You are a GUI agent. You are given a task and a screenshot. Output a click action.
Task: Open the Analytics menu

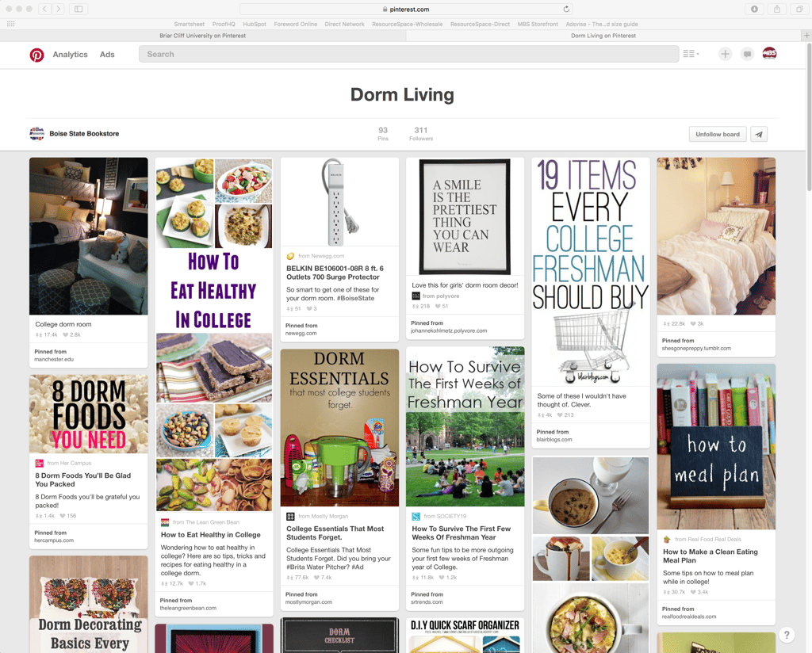(70, 55)
